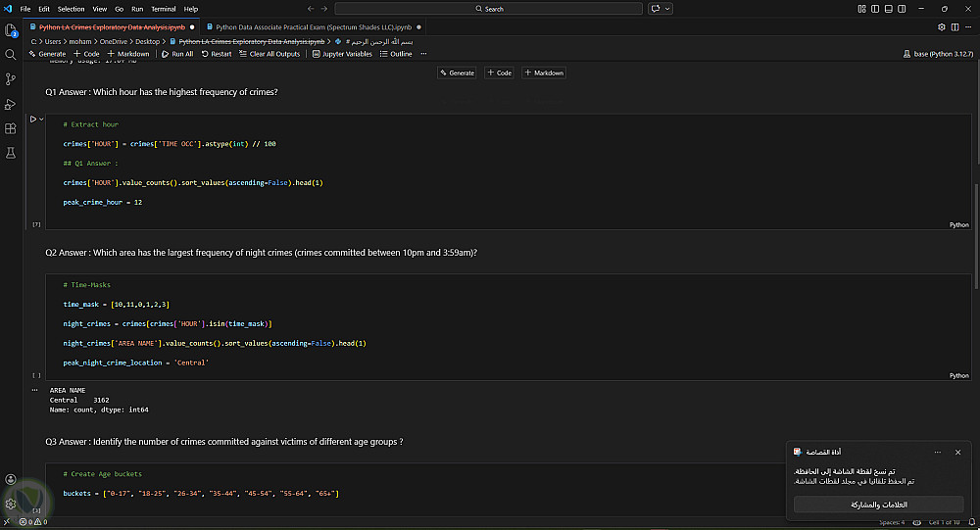The width and height of the screenshot is (980, 530).
Task: Open the Extensions view
Action: pyautogui.click(x=11, y=128)
